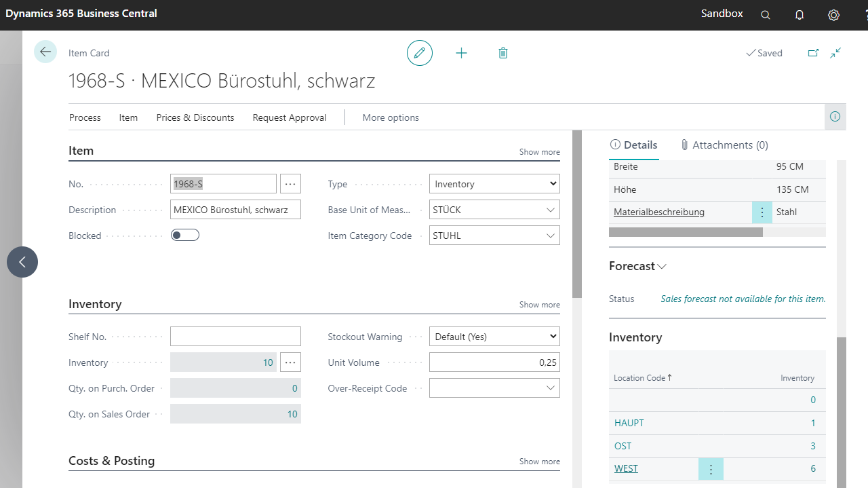Open the Type dropdown showing Inventory

[494, 184]
